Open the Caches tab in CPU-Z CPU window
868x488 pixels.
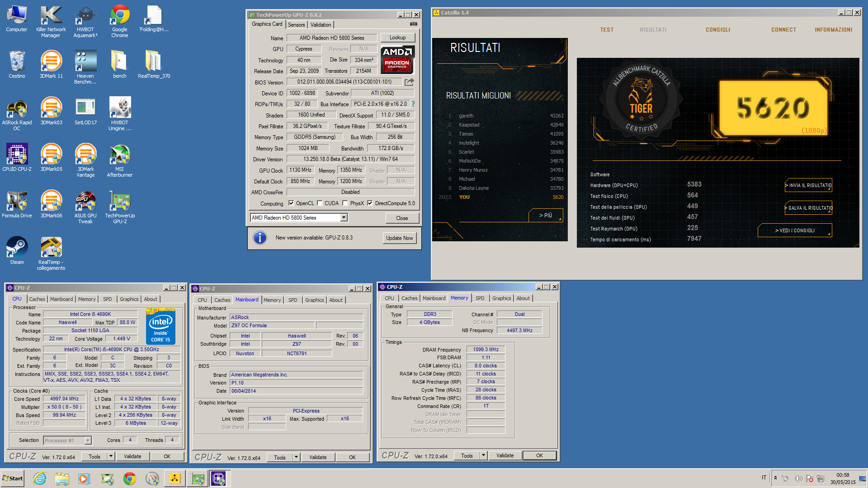pos(37,299)
